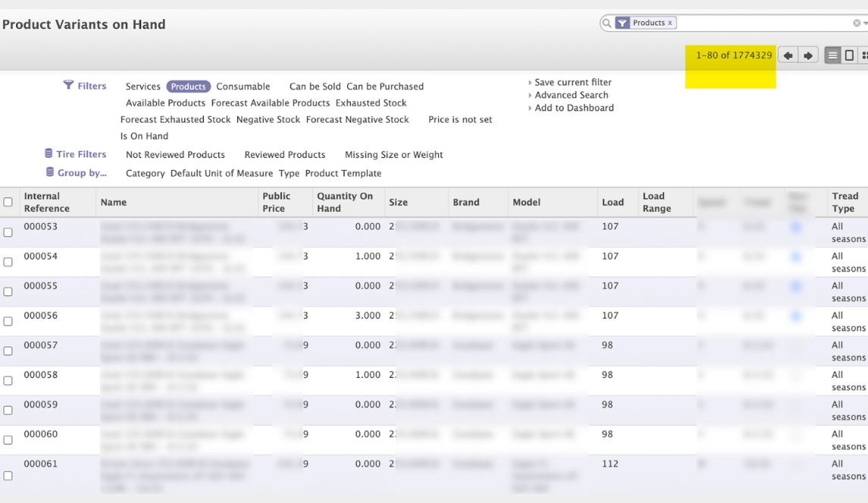
Task: Select the checkbox for row 000057
Action: click(x=8, y=351)
